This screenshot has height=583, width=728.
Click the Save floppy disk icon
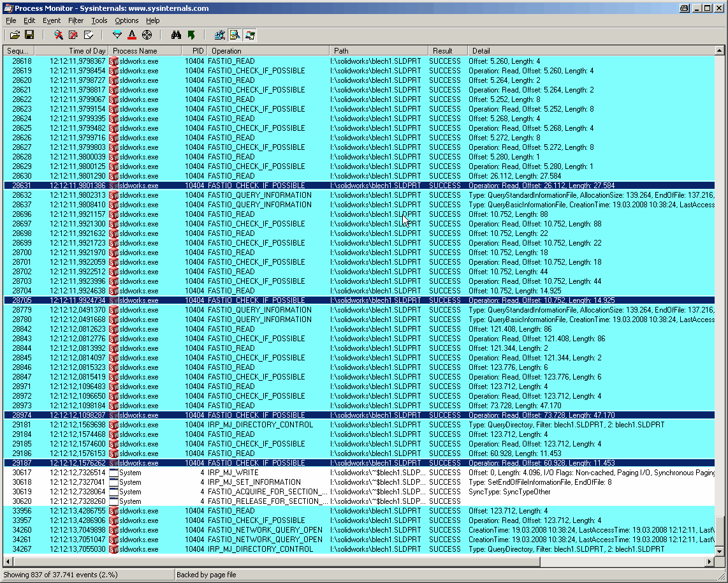click(x=29, y=35)
